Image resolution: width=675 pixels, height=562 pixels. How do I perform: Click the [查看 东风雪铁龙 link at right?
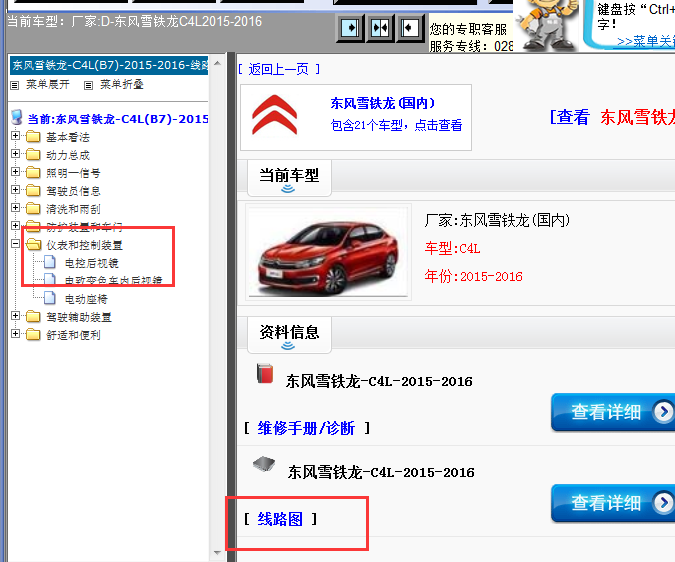coord(612,117)
